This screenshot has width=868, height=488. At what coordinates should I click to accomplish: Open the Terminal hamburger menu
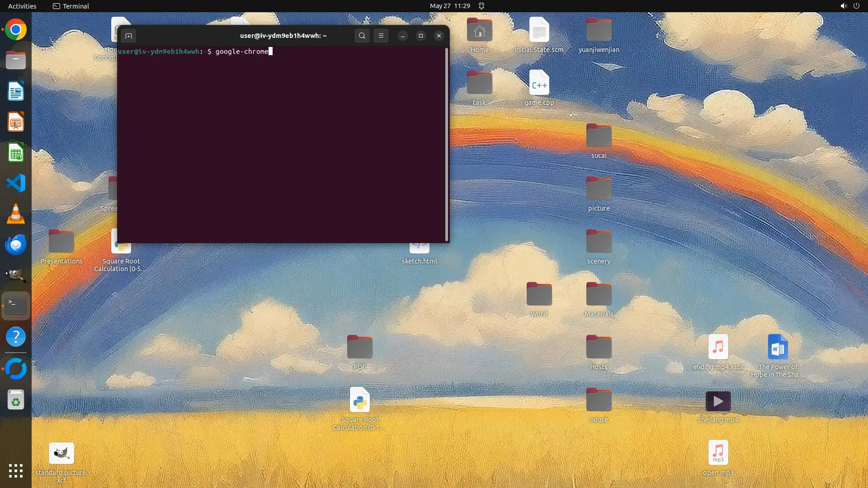pyautogui.click(x=381, y=36)
